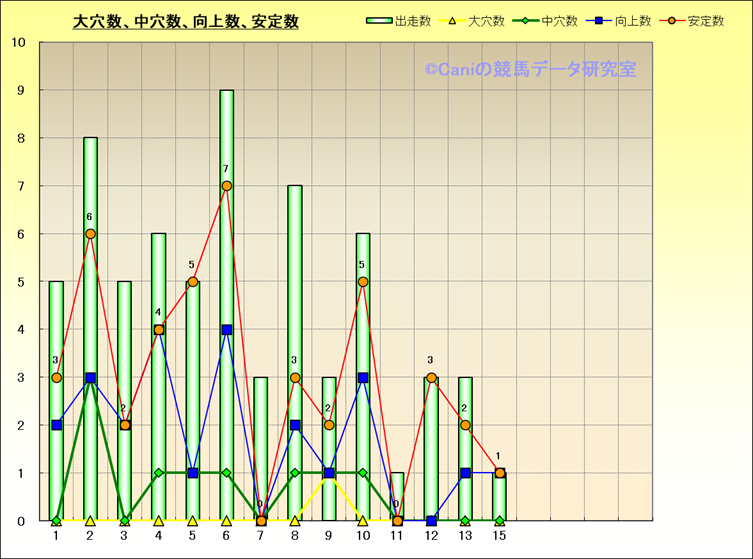Select the y-axis label 10

tap(19, 43)
